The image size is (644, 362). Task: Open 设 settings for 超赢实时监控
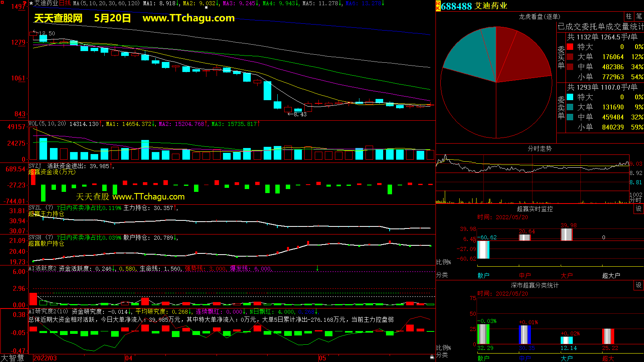click(x=639, y=209)
